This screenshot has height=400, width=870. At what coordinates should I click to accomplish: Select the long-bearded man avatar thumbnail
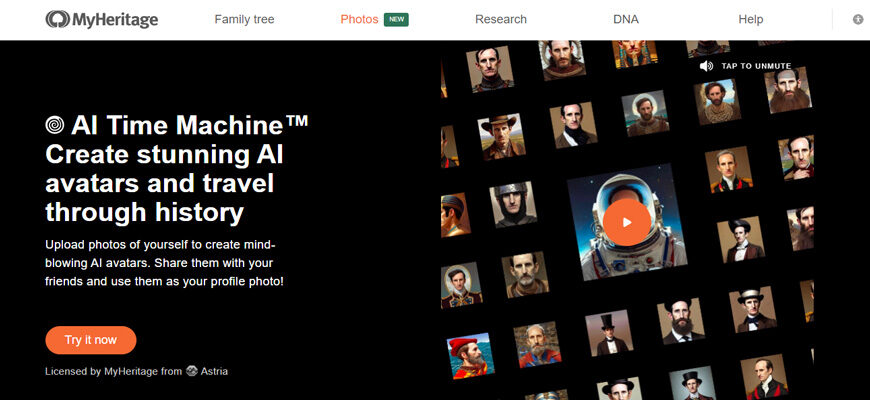788,90
